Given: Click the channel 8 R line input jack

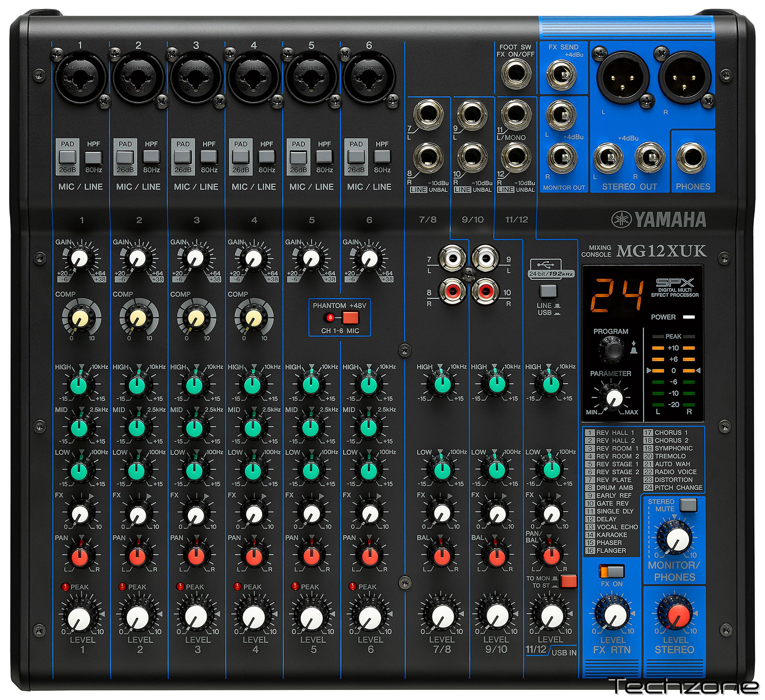Looking at the screenshot, I should 428,158.
